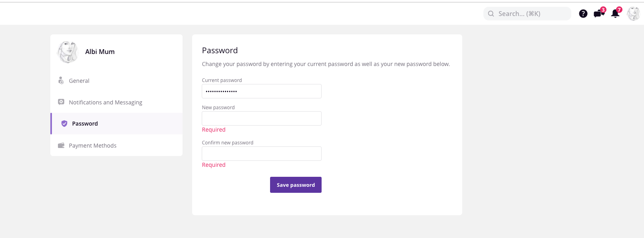
Task: Click Albi Mum profile picture in sidebar
Action: 67,52
